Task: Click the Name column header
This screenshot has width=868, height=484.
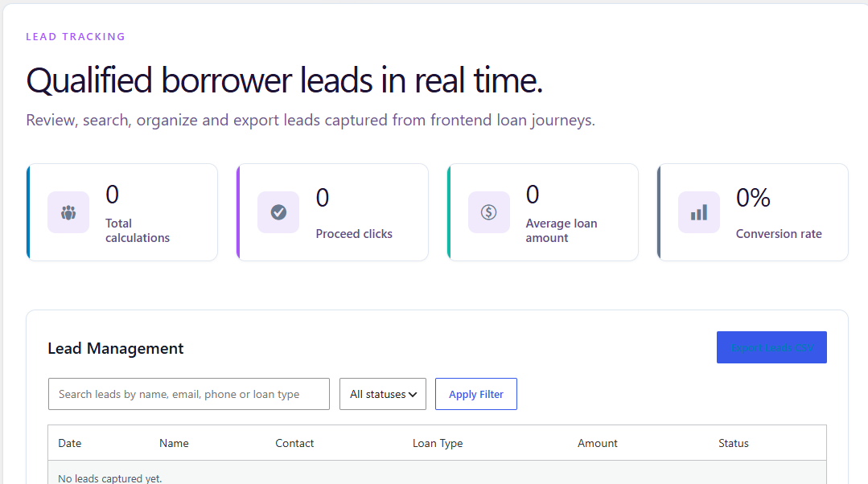Action: (174, 443)
